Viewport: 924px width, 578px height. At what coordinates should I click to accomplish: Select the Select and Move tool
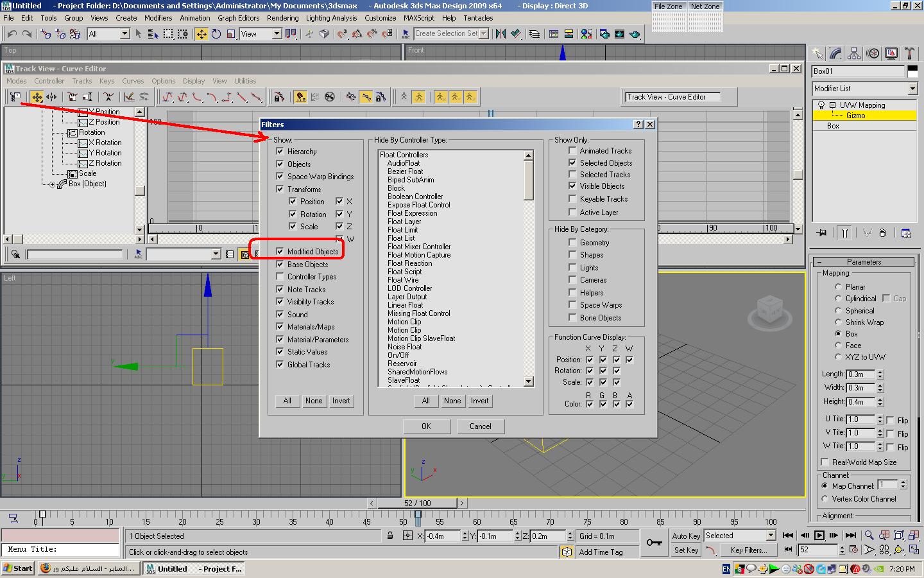point(201,34)
